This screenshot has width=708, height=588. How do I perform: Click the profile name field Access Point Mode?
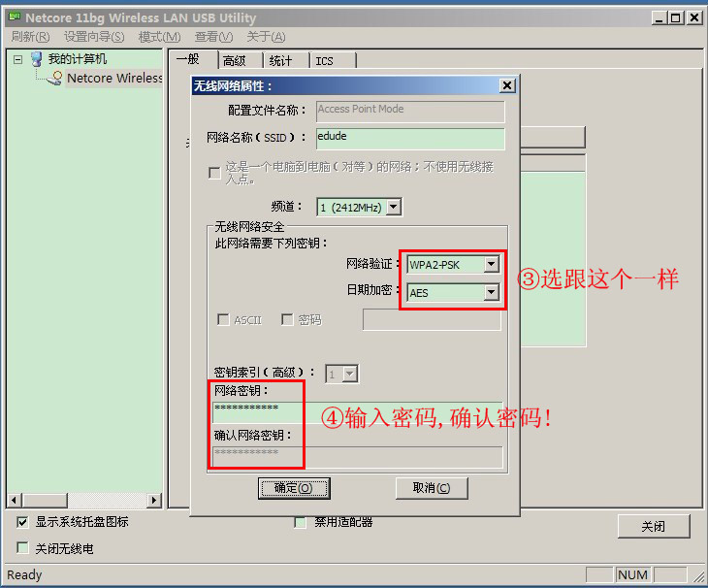pos(410,112)
